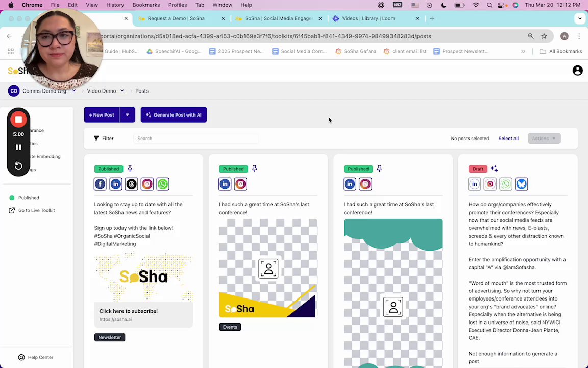Open Chrome tab search dropdown
Viewport: 588px width, 368px height.
coord(580,18)
